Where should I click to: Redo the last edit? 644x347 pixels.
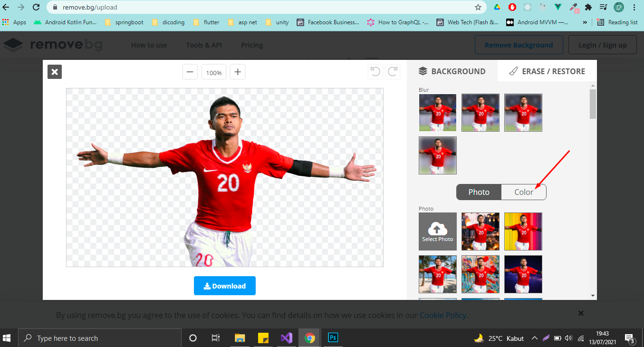(393, 72)
